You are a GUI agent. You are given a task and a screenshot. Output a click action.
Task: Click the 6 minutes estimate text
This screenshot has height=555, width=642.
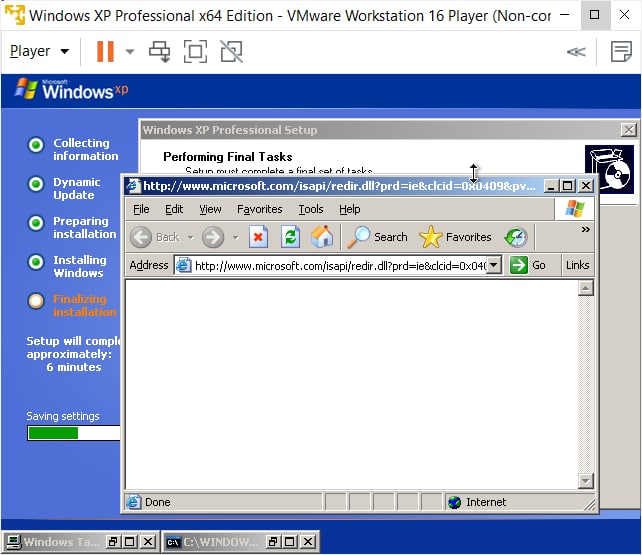(x=74, y=367)
